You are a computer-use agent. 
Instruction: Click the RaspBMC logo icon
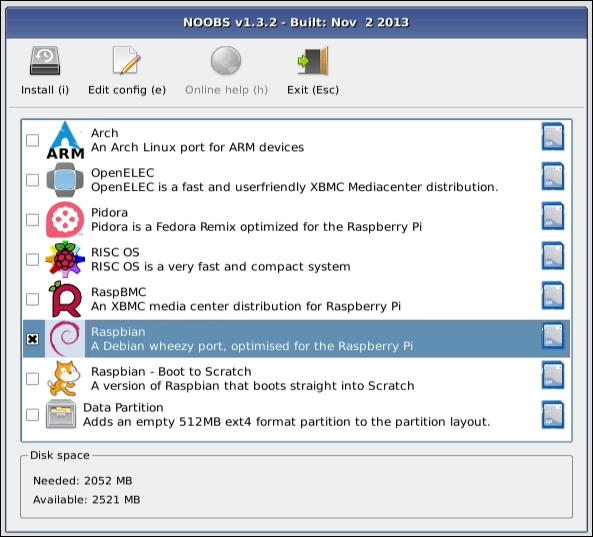pyautogui.click(x=65, y=299)
